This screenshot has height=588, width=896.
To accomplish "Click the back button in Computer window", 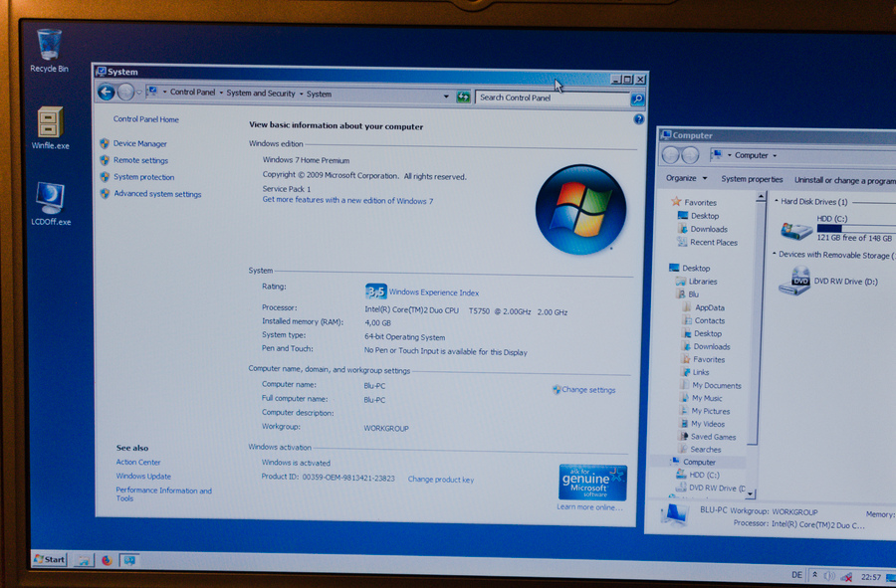I will pyautogui.click(x=671, y=155).
